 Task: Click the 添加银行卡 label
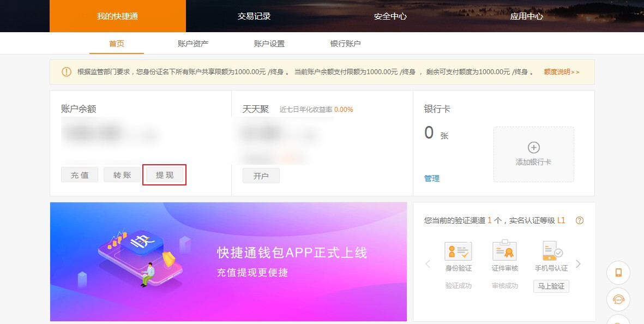click(x=533, y=162)
